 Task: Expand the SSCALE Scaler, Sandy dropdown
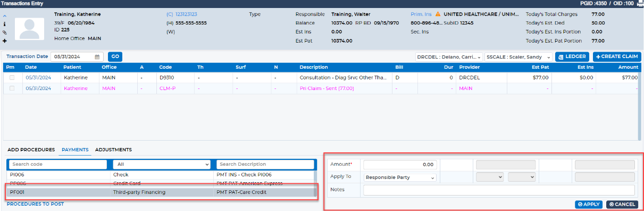coord(518,57)
